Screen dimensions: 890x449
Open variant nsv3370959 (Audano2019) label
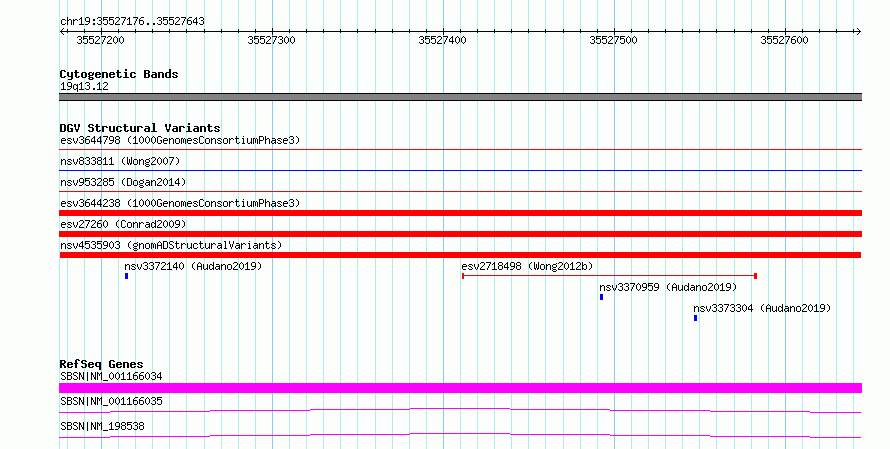[x=668, y=287]
